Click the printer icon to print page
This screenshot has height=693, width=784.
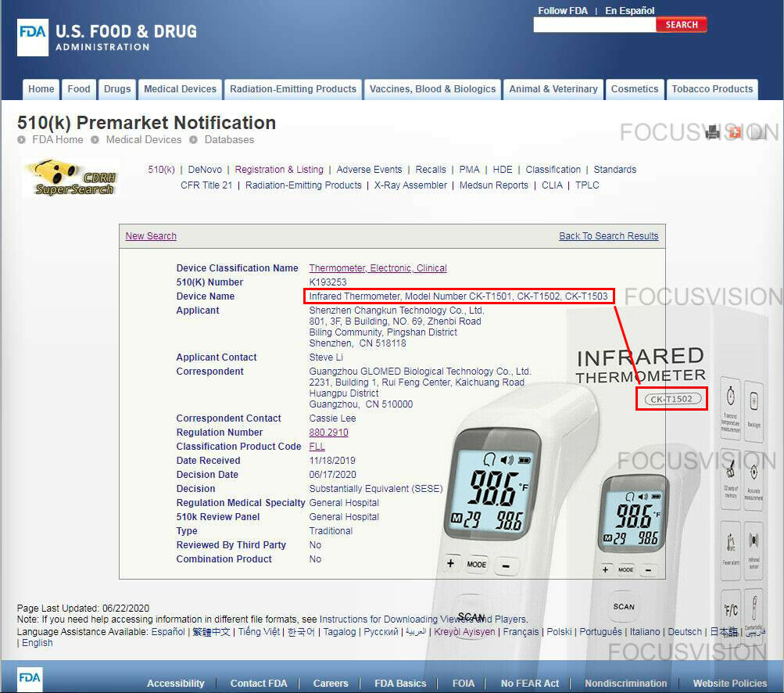712,133
